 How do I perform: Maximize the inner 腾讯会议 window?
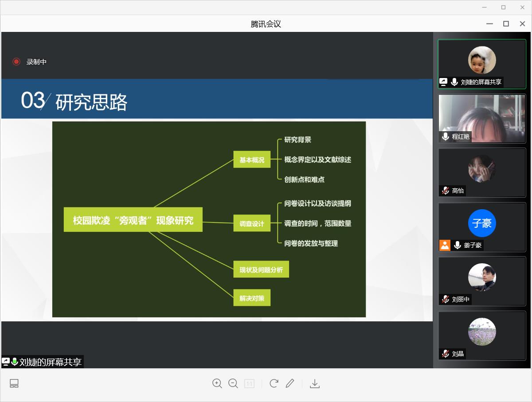pyautogui.click(x=506, y=24)
